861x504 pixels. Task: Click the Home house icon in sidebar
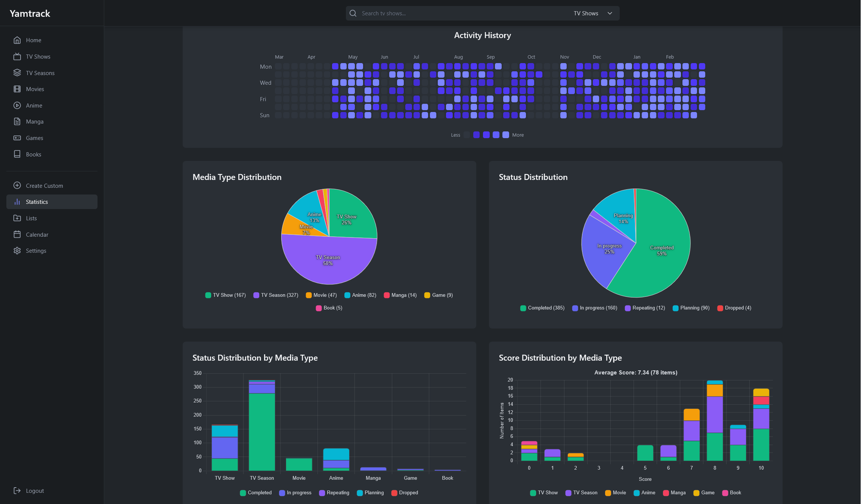(17, 40)
